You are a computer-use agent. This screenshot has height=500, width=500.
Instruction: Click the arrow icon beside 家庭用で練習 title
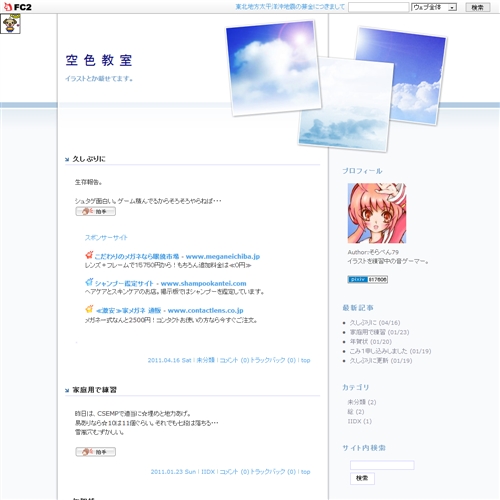pyautogui.click(x=67, y=390)
